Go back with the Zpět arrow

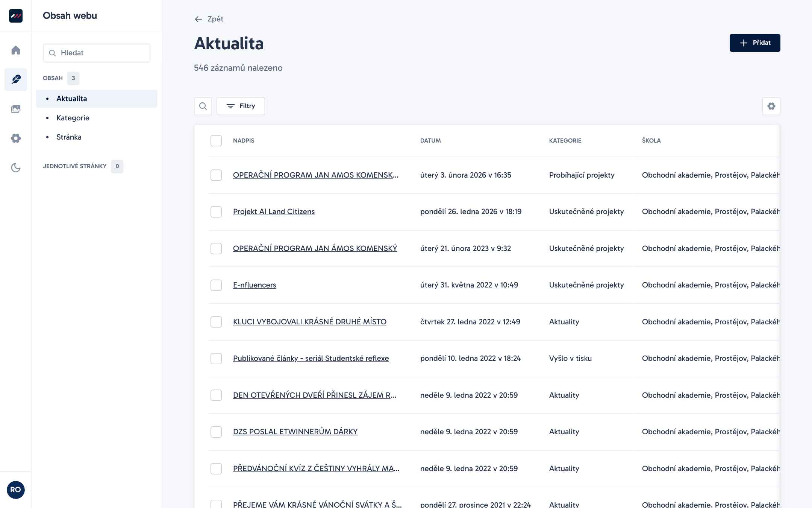click(x=209, y=19)
